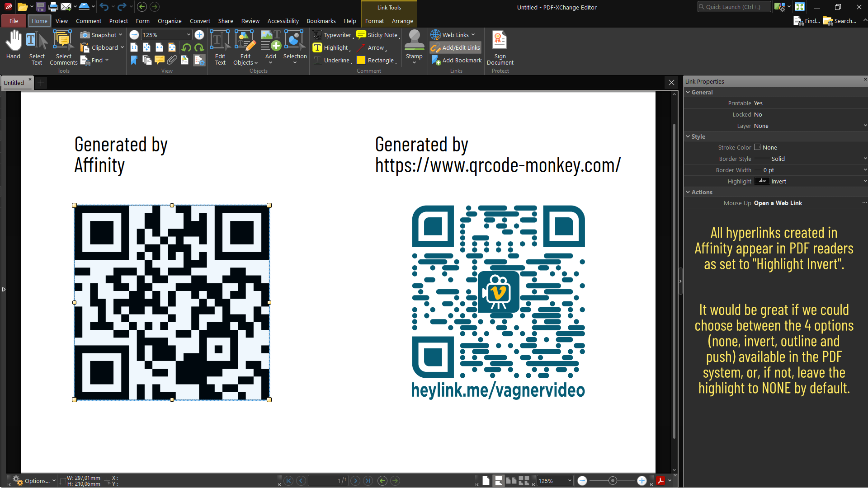Click the zoom in plus icon in ribbon

(199, 35)
